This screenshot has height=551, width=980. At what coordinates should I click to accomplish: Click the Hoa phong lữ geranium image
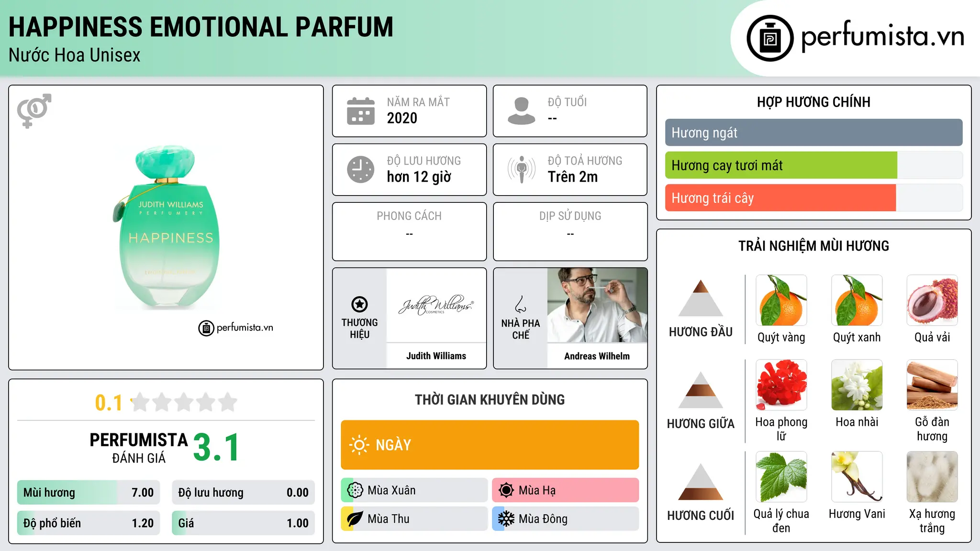[x=781, y=385]
